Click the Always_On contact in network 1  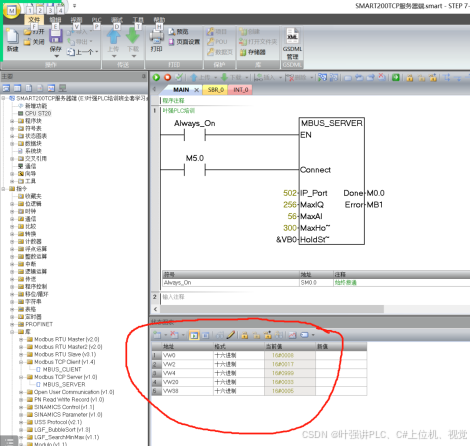point(195,135)
